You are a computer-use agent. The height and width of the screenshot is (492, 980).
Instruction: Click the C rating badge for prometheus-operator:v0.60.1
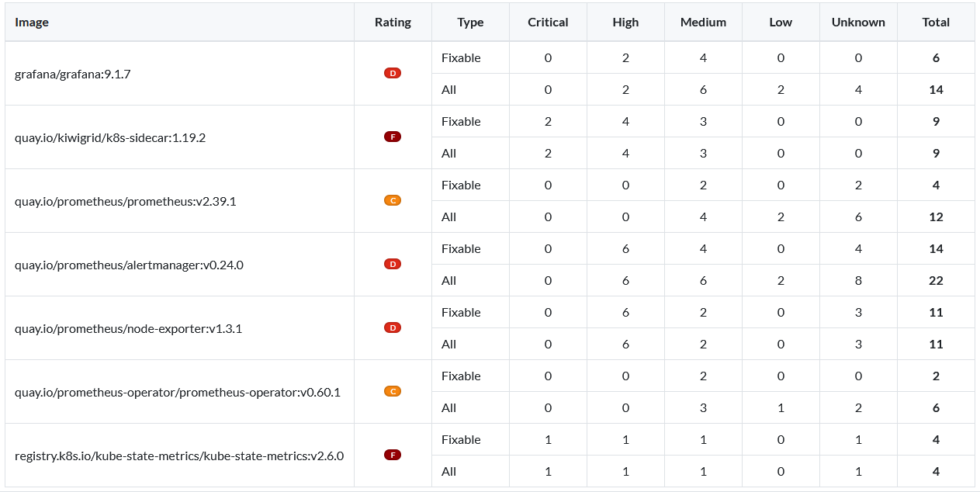[x=393, y=391]
